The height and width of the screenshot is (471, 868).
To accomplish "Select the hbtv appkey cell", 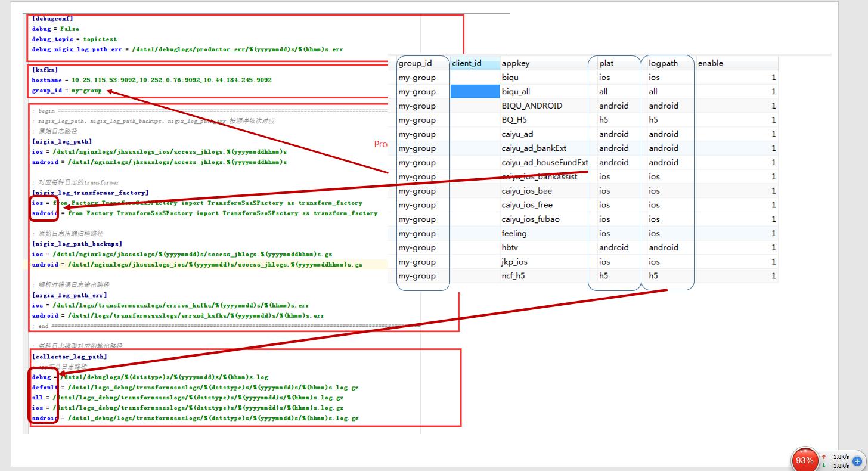I will click(x=511, y=247).
